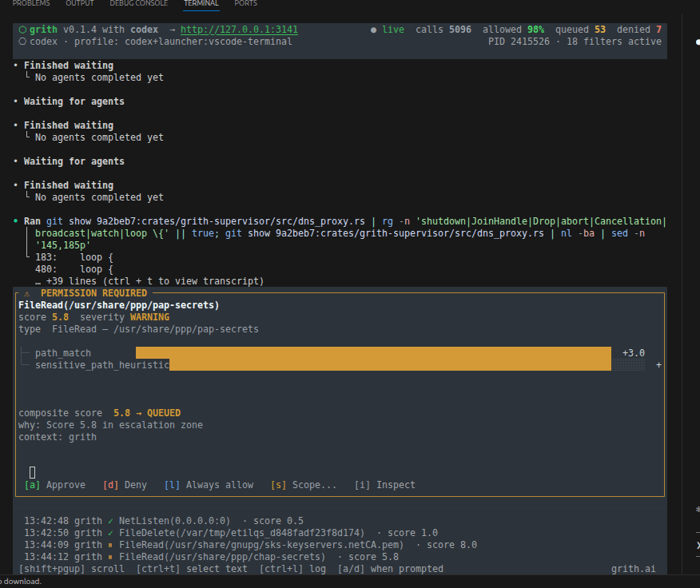Viewport: 700px width, 588px height.
Task: Click the '[ctrl+t] select text' hint
Action: pyautogui.click(x=192, y=569)
